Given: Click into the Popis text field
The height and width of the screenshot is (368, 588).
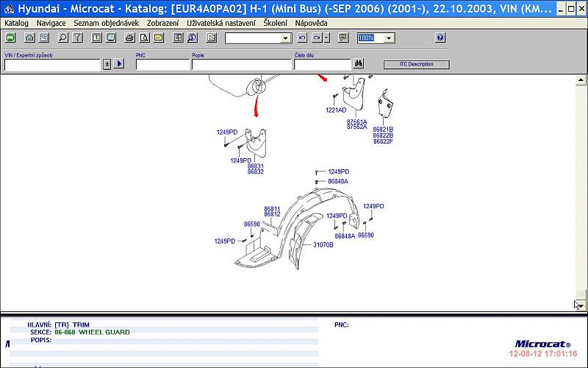Looking at the screenshot, I should click(241, 65).
